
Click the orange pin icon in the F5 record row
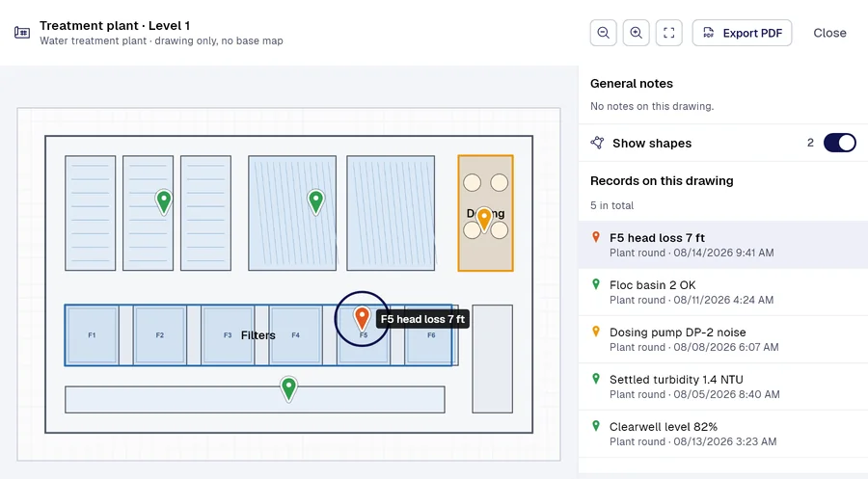click(596, 237)
